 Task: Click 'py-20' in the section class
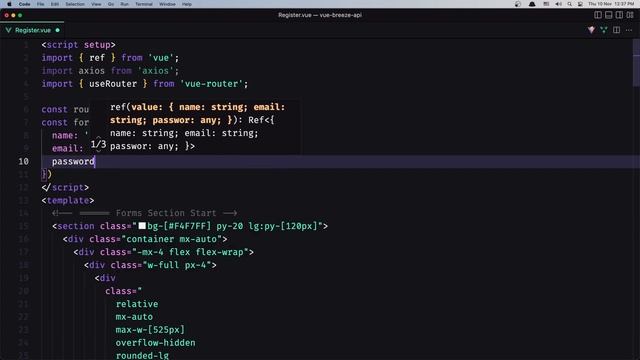230,226
